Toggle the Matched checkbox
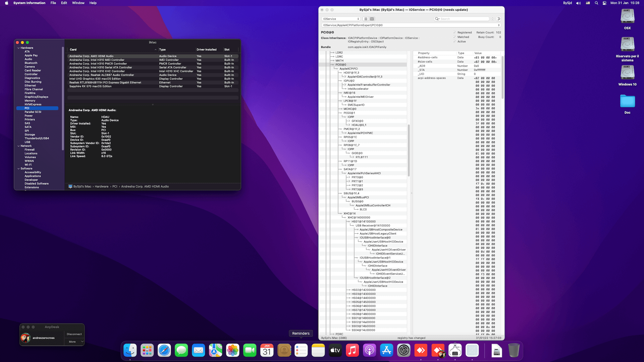This screenshot has width=644, height=362. tap(454, 37)
